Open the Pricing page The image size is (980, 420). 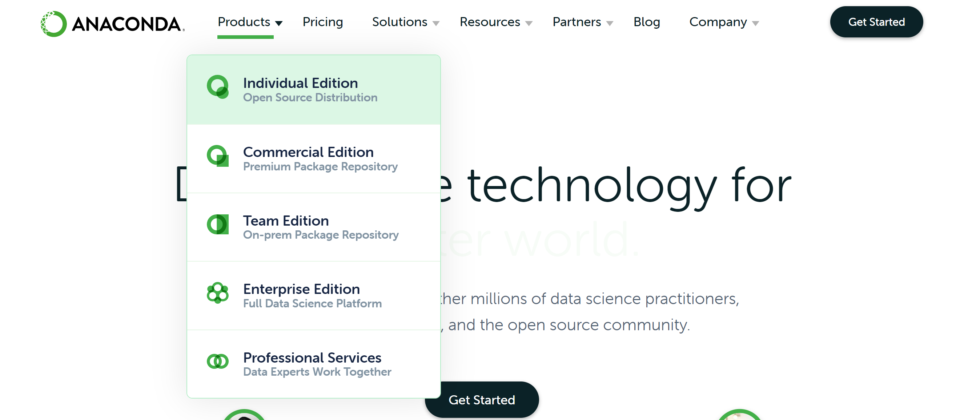[x=323, y=22]
